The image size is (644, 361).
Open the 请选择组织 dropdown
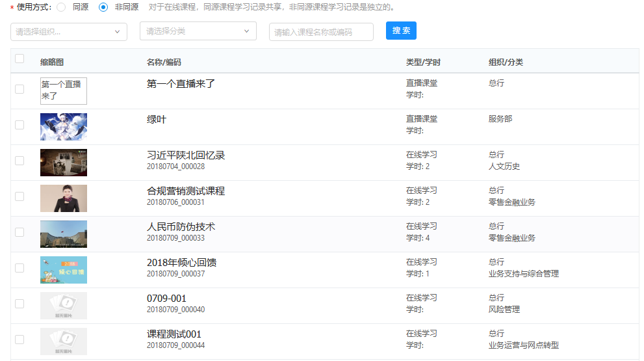click(x=68, y=31)
